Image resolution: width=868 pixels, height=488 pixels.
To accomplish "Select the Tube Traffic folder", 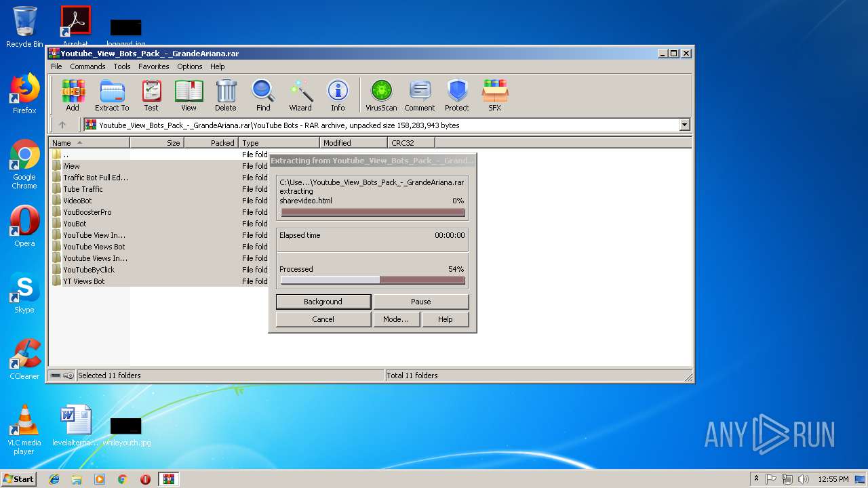I will coord(83,189).
